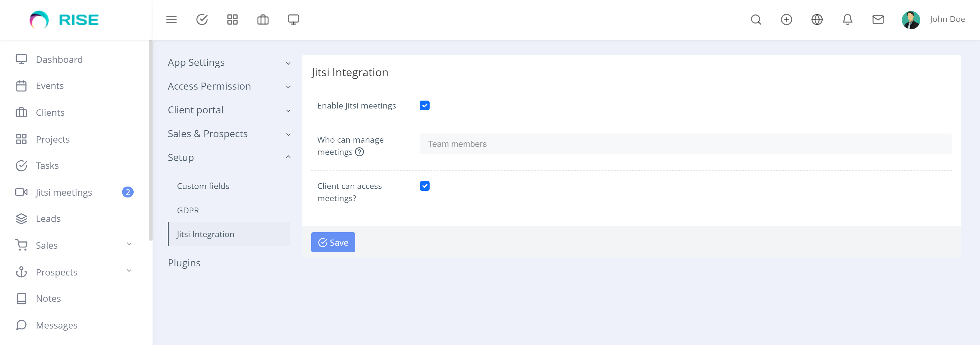Open the Plugins section
980x345 pixels.
tap(184, 262)
